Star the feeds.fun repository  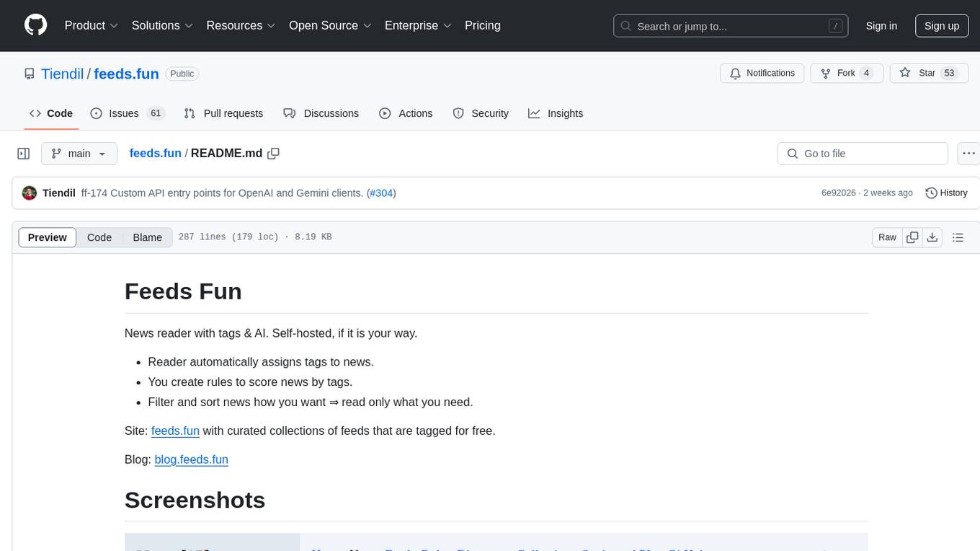927,74
